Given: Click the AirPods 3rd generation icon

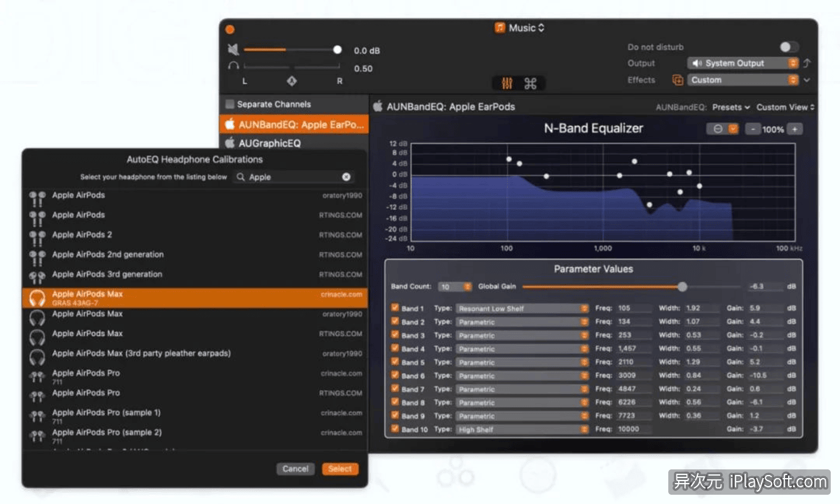Looking at the screenshot, I should coord(37,277).
